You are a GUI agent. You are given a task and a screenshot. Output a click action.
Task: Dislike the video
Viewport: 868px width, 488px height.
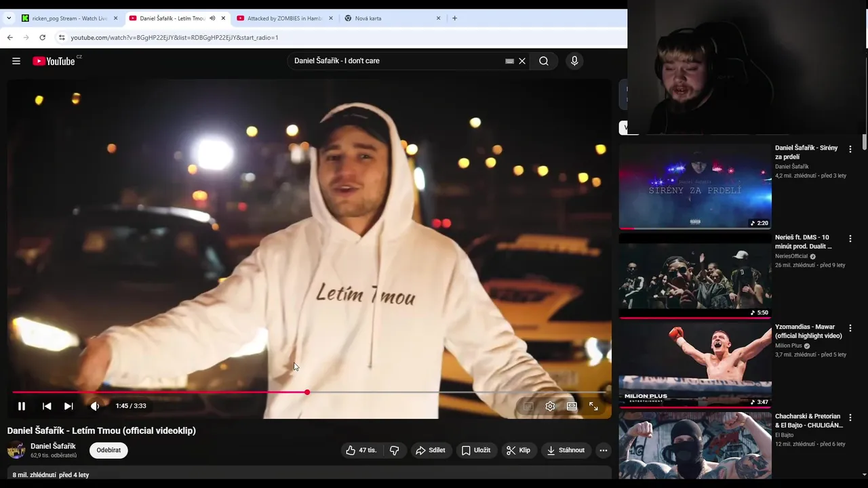394,450
